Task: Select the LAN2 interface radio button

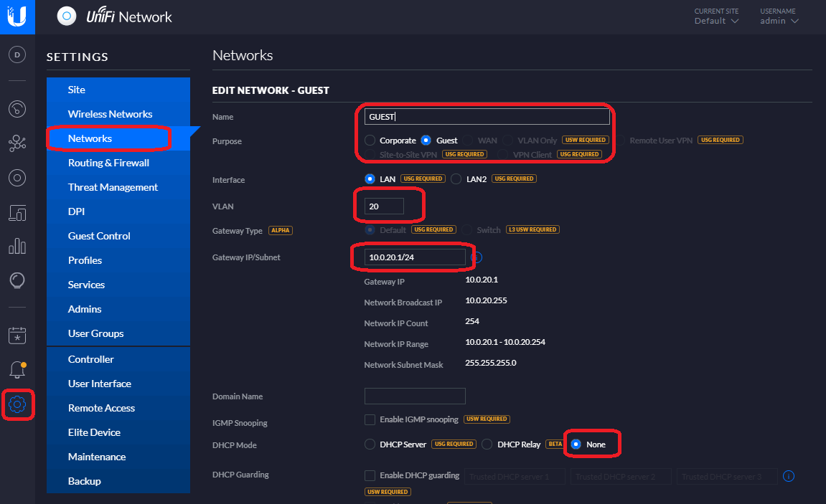Action: coord(456,179)
